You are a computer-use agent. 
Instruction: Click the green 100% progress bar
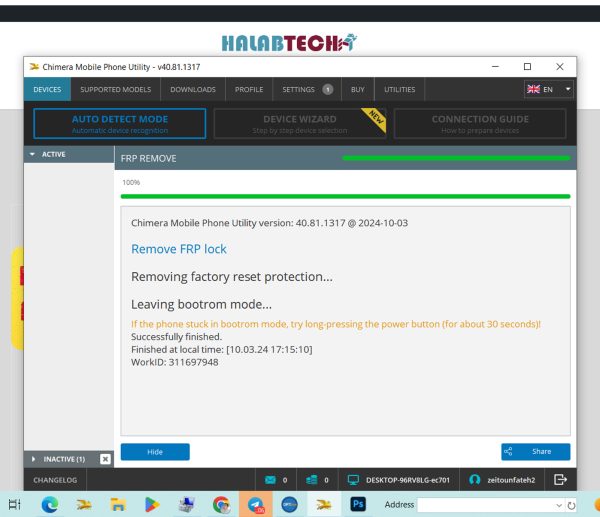(345, 196)
